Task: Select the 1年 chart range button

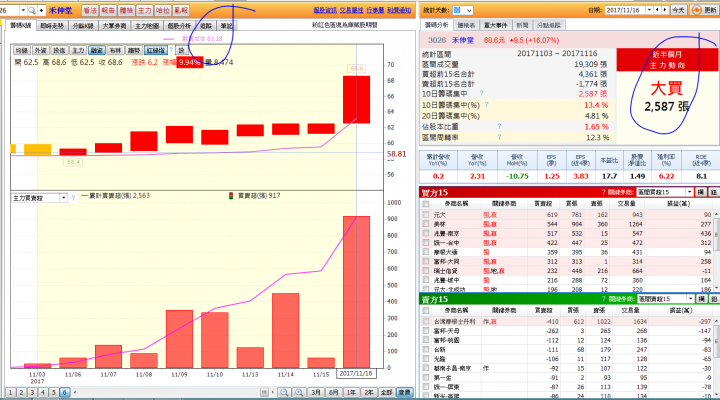Action: click(x=351, y=392)
